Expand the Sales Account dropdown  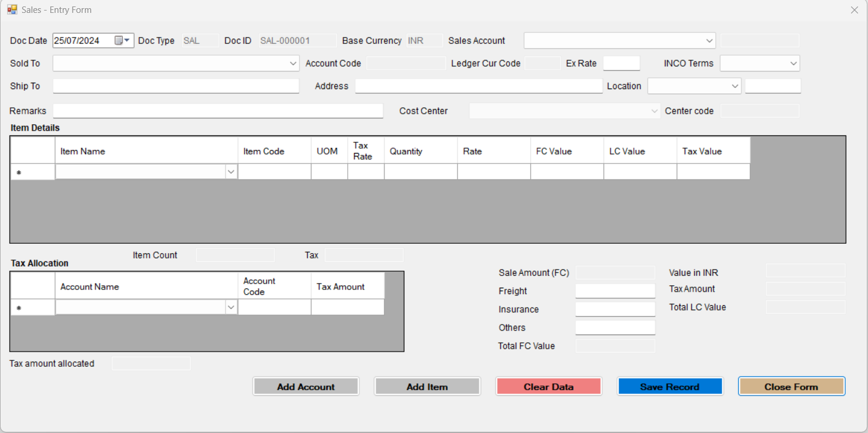(x=709, y=40)
